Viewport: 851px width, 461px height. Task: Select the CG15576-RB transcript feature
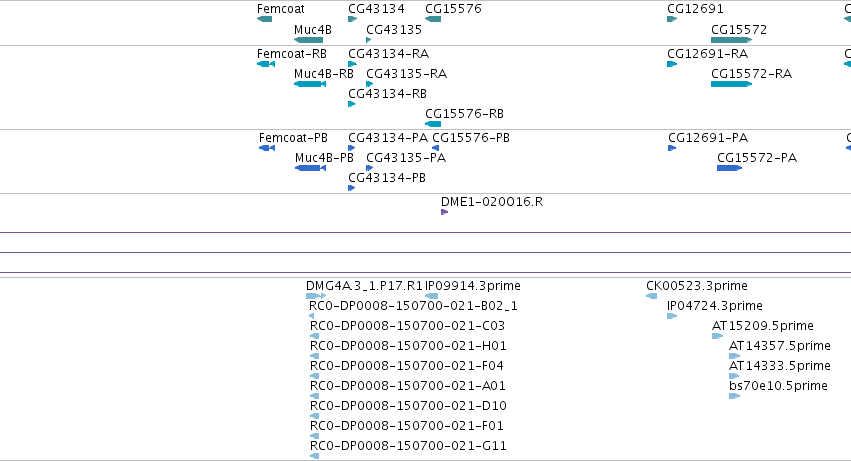[433, 124]
